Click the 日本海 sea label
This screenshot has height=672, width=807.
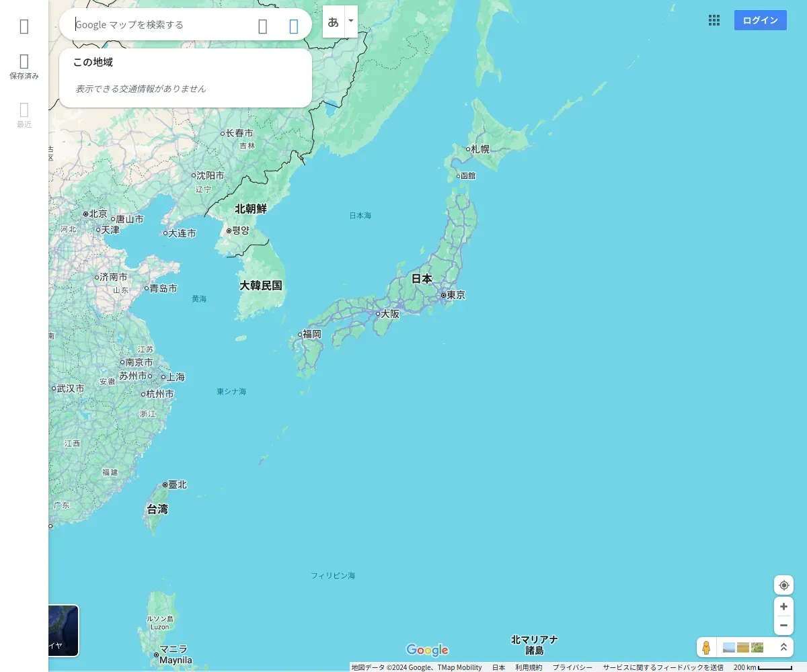click(360, 216)
